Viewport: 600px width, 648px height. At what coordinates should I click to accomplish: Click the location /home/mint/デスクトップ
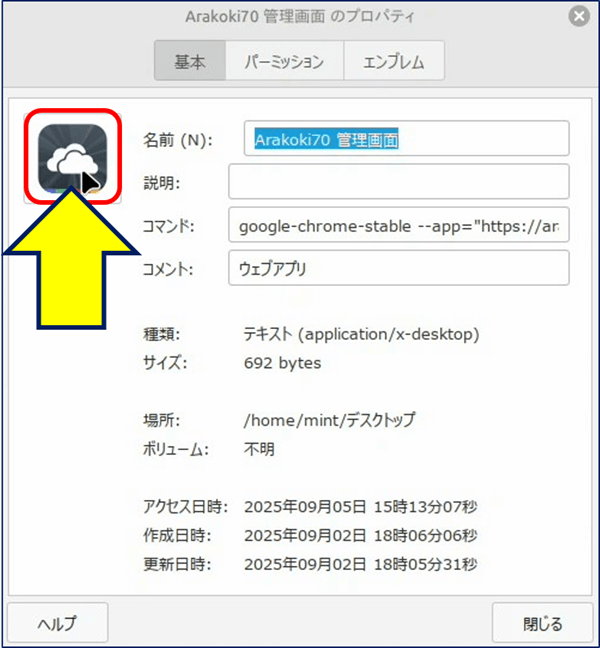pos(329,420)
